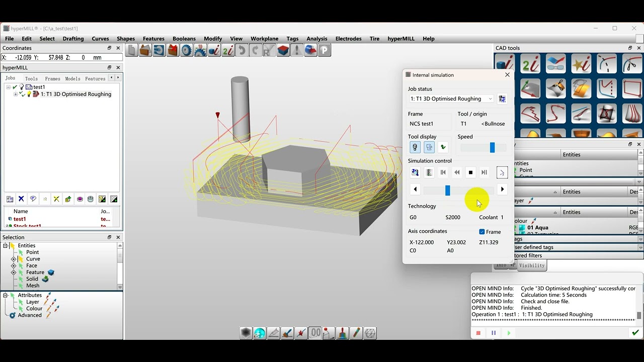Jump to simulation start
644x362 pixels.
coord(443,172)
